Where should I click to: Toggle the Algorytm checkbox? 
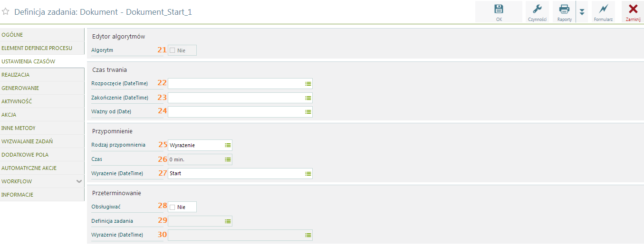[173, 50]
